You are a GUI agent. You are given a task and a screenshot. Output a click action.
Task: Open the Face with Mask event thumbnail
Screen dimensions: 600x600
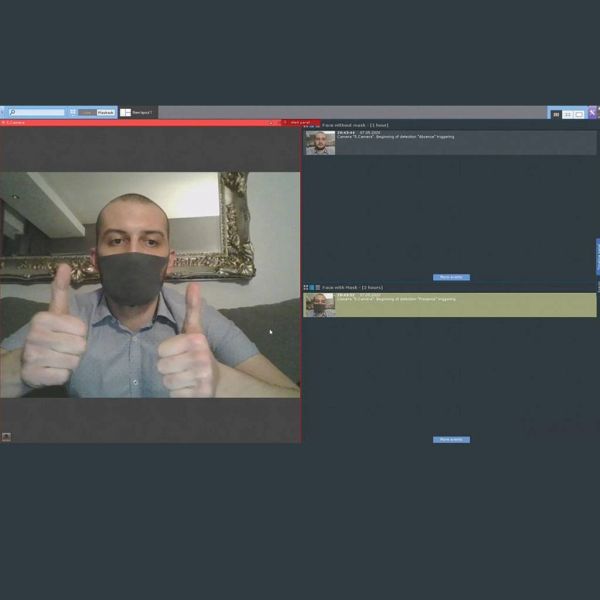pyautogui.click(x=320, y=304)
